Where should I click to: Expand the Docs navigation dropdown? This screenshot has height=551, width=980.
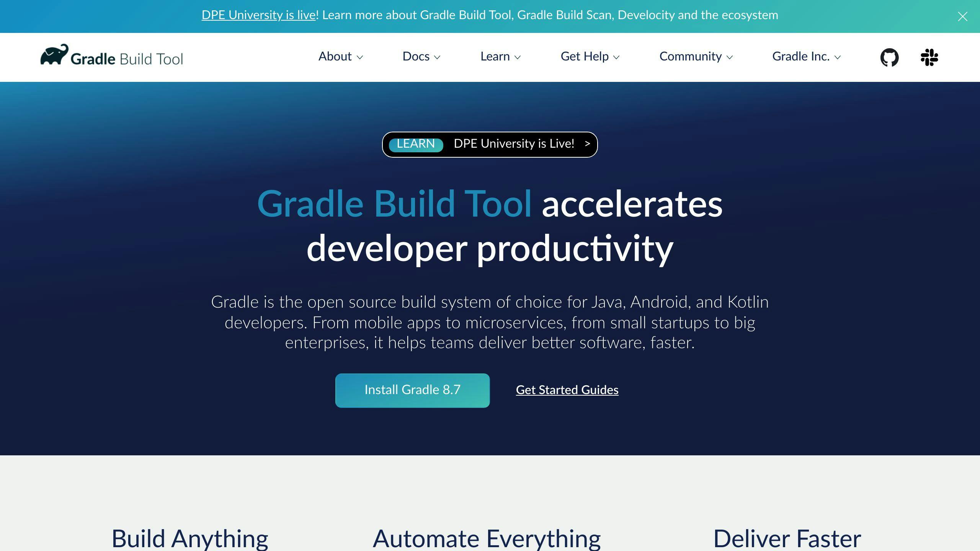pos(421,57)
